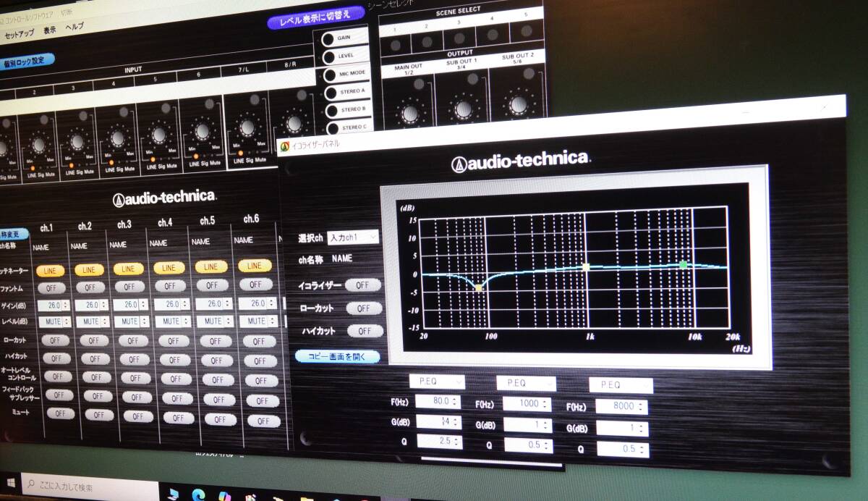Click the INPUT 8/R gain knob

294,125
